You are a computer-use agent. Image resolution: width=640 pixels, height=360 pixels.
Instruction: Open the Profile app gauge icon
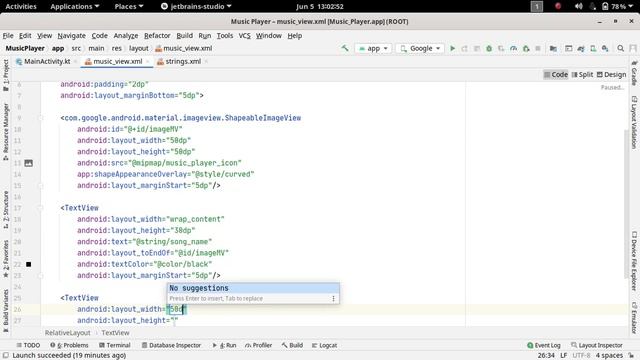(513, 48)
